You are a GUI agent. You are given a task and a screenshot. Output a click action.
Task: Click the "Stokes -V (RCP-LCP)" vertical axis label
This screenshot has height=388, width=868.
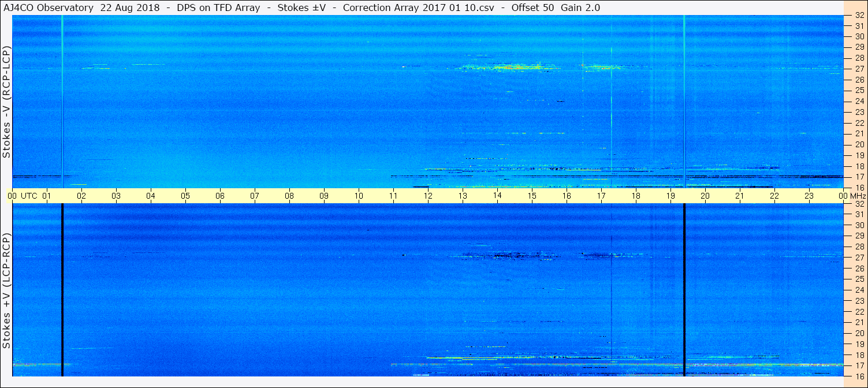[x=6, y=102]
